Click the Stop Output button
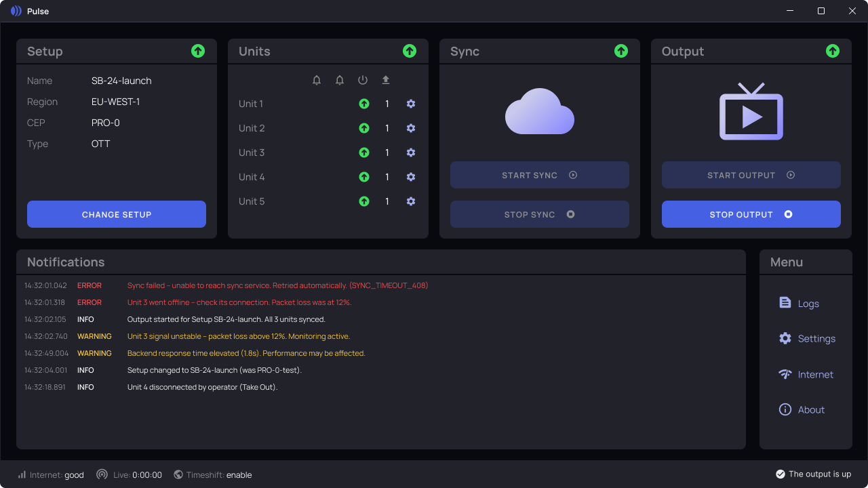The width and height of the screenshot is (868, 488). [751, 214]
